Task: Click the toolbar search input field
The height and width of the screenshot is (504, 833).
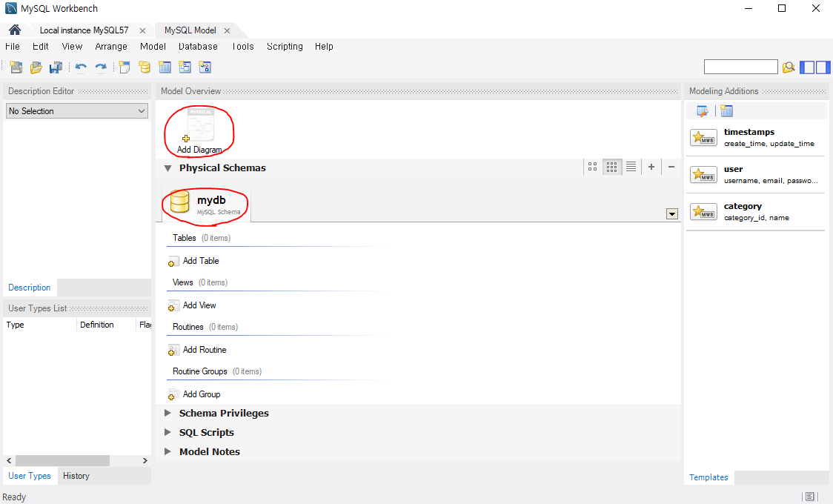Action: (740, 67)
